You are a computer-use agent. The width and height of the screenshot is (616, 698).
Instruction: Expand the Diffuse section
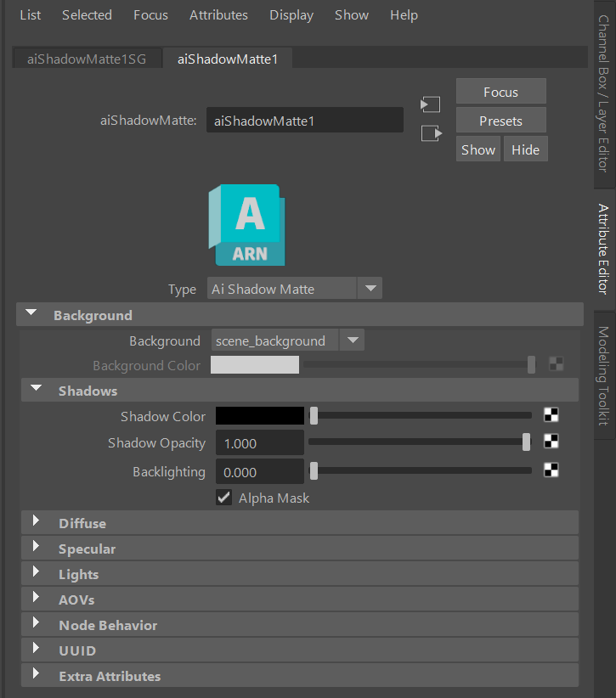tap(37, 521)
